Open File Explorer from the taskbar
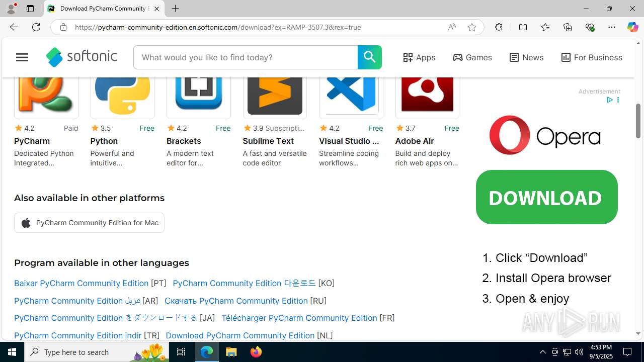Image resolution: width=644 pixels, height=362 pixels. tap(231, 352)
